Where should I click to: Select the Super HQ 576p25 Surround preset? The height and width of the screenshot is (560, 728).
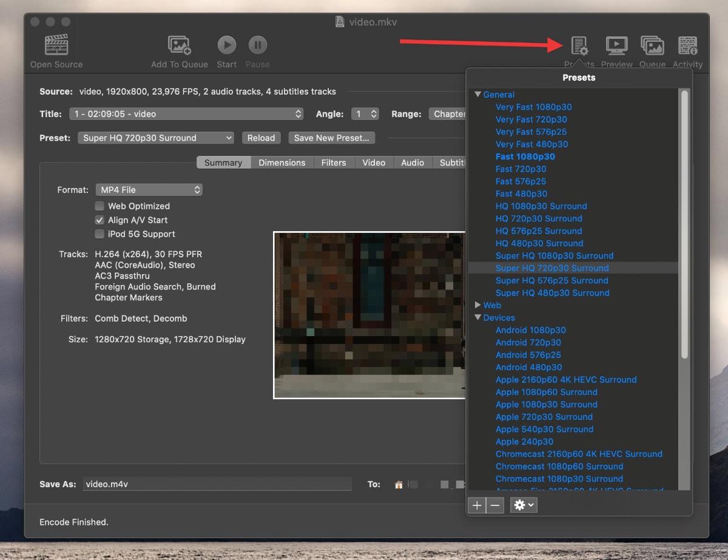552,280
